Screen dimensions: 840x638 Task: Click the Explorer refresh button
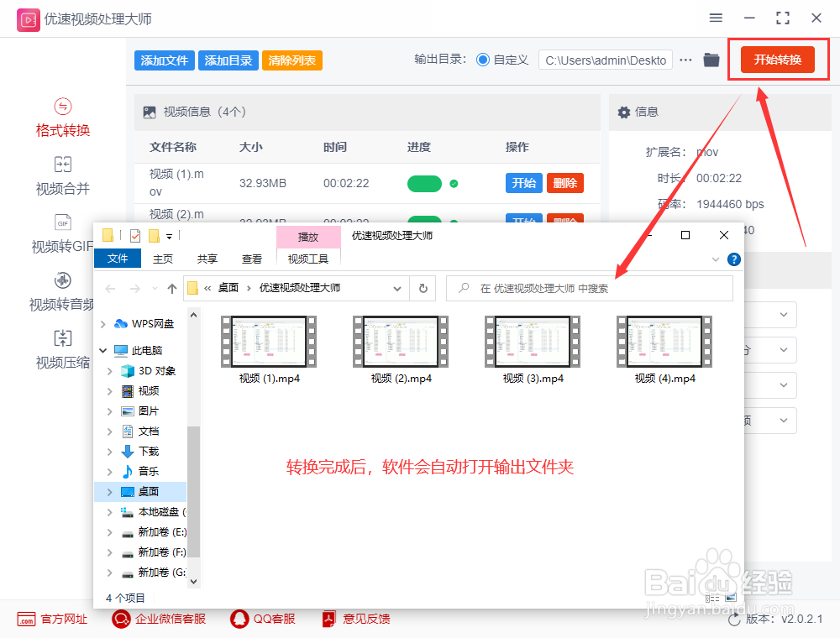pyautogui.click(x=423, y=289)
